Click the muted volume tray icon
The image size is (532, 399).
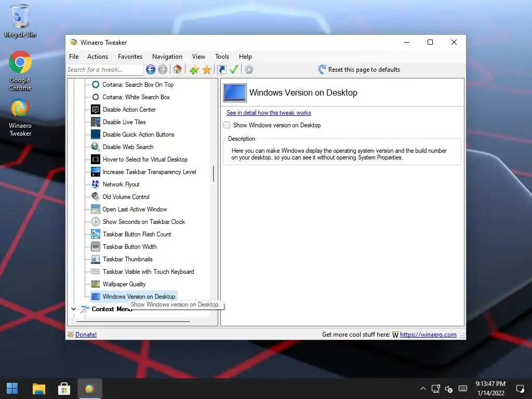tap(449, 389)
